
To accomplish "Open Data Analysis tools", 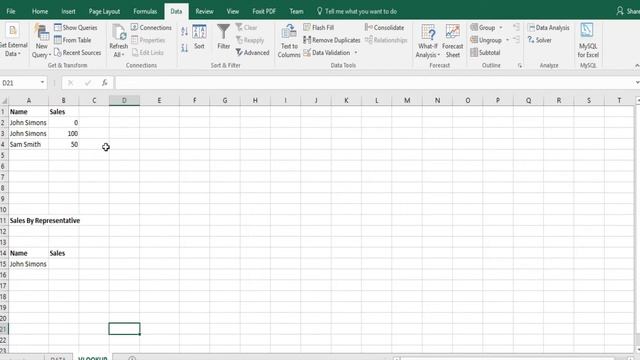I will (x=548, y=27).
